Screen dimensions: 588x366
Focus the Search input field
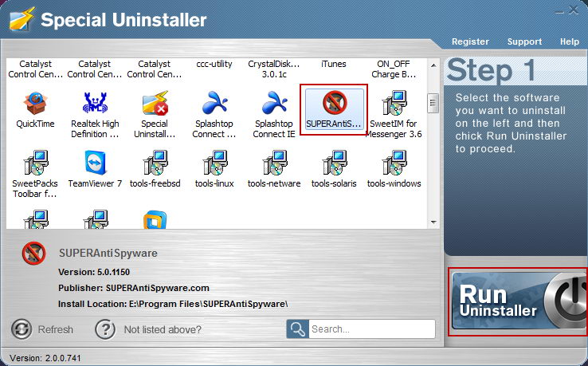pos(372,329)
